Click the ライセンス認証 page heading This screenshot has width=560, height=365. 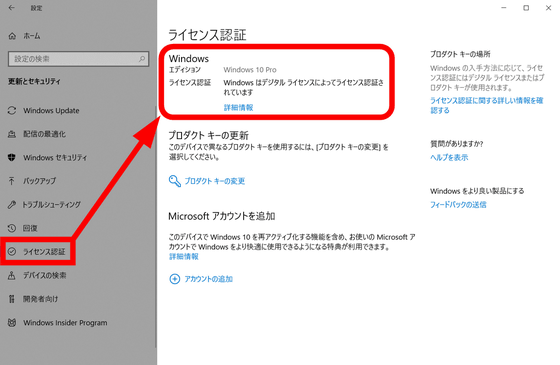tap(207, 35)
